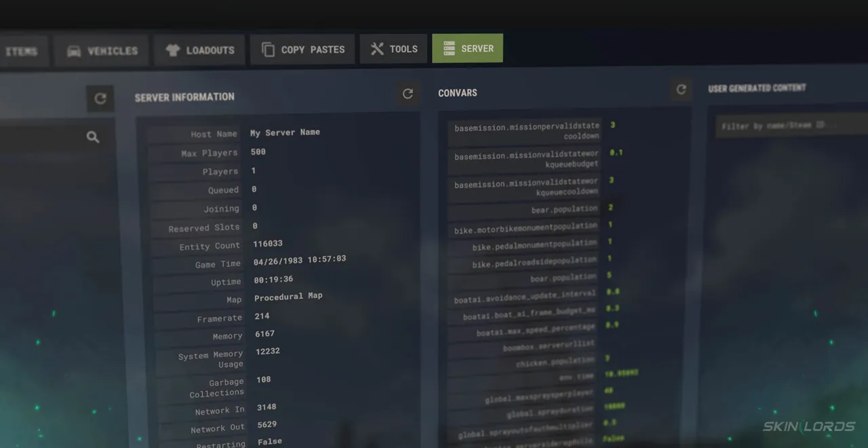Click the left panel search field

point(54,137)
